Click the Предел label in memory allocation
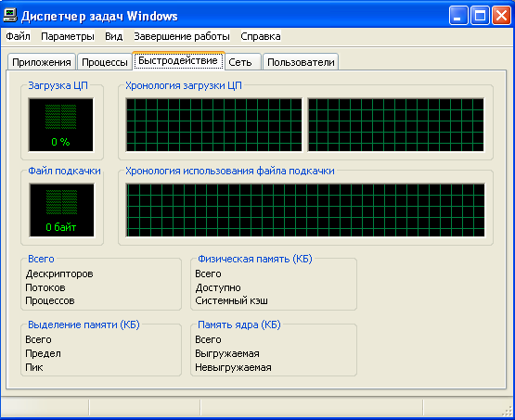This screenshot has width=515, height=420. [43, 353]
